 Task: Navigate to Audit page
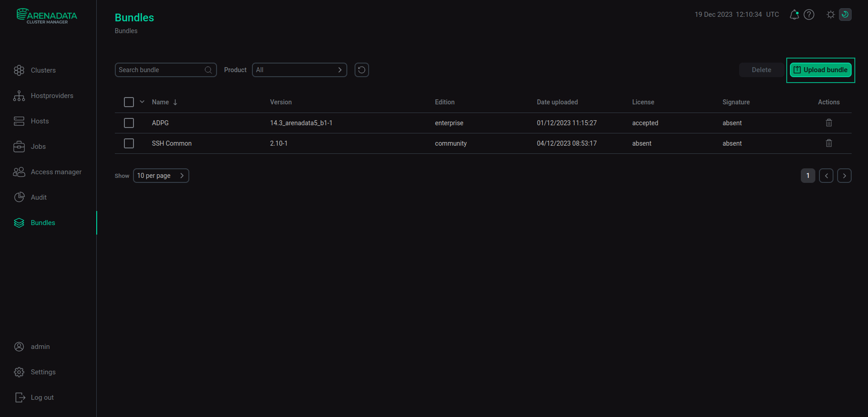30,197
